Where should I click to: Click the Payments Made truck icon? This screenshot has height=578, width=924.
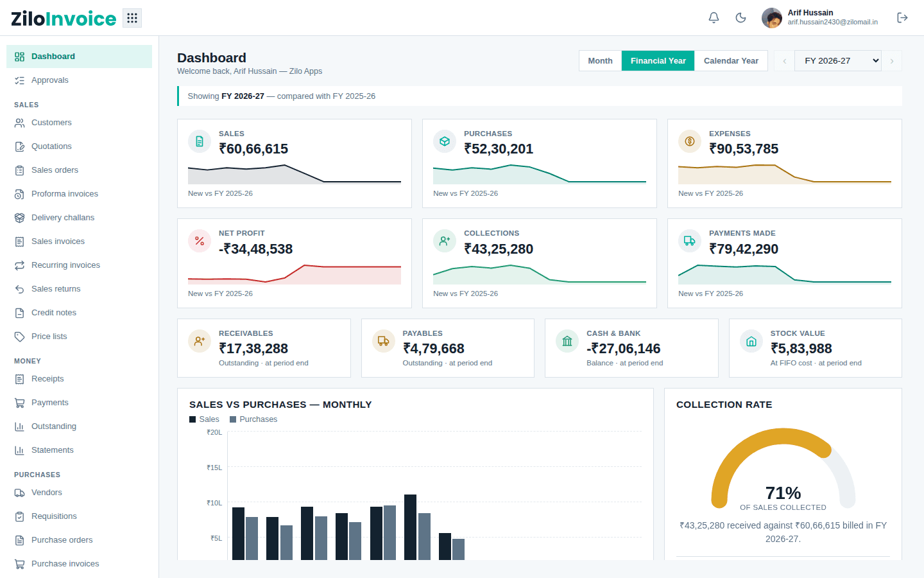(x=690, y=241)
